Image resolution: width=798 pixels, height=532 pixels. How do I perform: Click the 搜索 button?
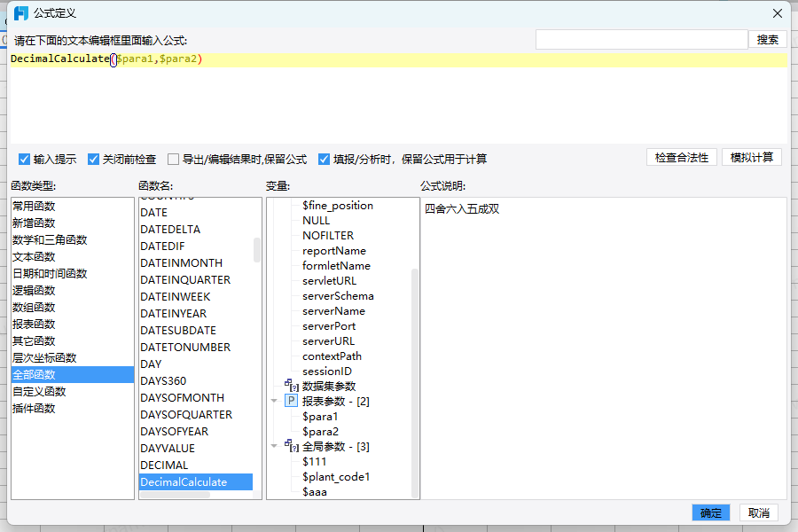(768, 40)
